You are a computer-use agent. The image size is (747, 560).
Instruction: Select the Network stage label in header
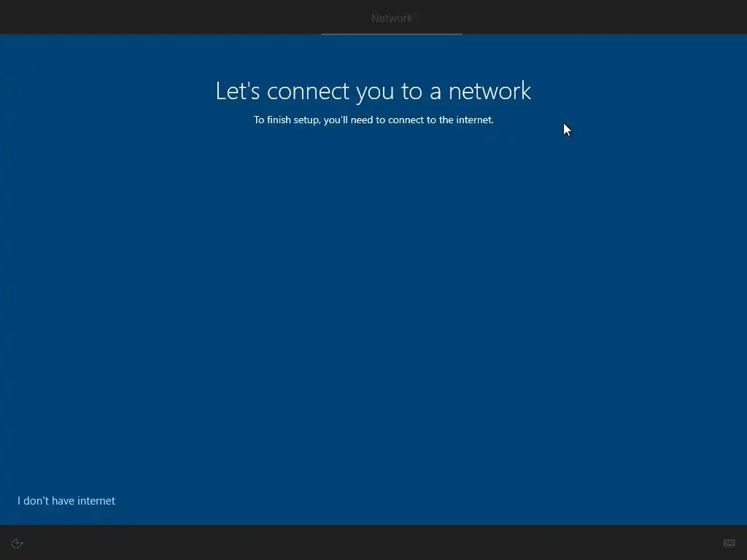tap(392, 18)
